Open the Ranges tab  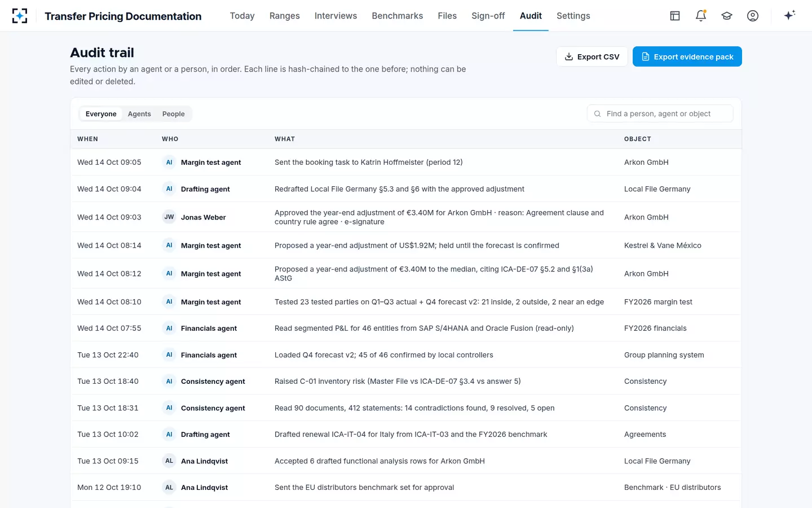(285, 16)
